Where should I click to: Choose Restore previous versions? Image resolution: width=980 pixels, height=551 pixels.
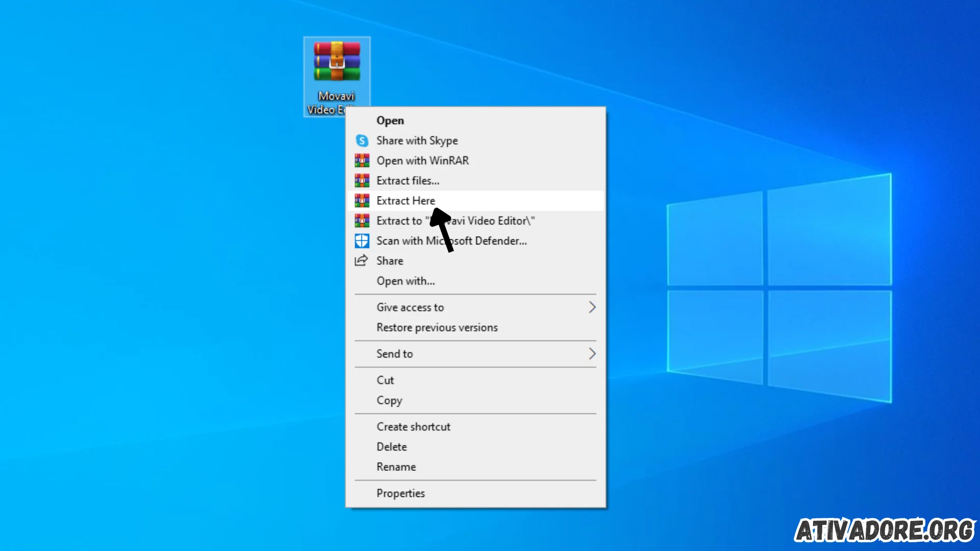475,328
